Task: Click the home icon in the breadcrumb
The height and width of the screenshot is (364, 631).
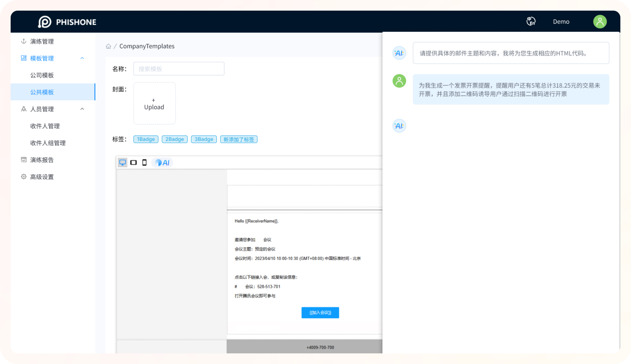Action: coord(108,46)
